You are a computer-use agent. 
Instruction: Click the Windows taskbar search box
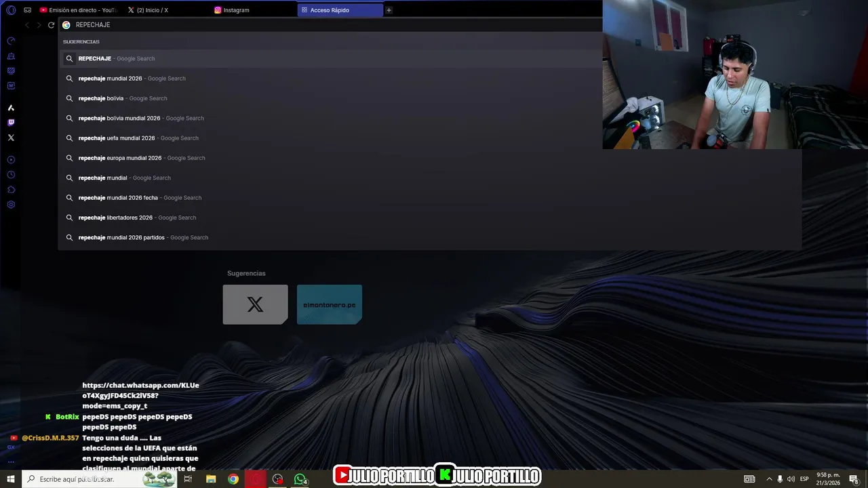[99, 479]
